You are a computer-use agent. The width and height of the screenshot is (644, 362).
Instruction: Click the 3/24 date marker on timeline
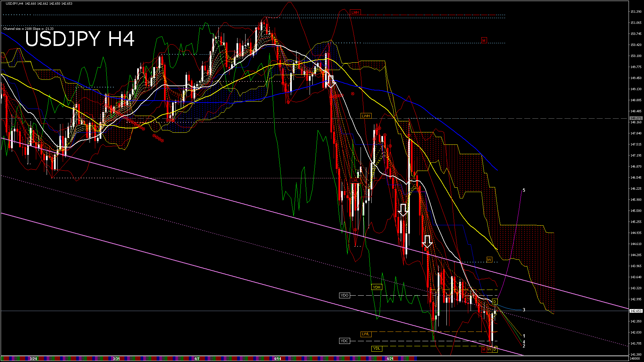pos(33,359)
